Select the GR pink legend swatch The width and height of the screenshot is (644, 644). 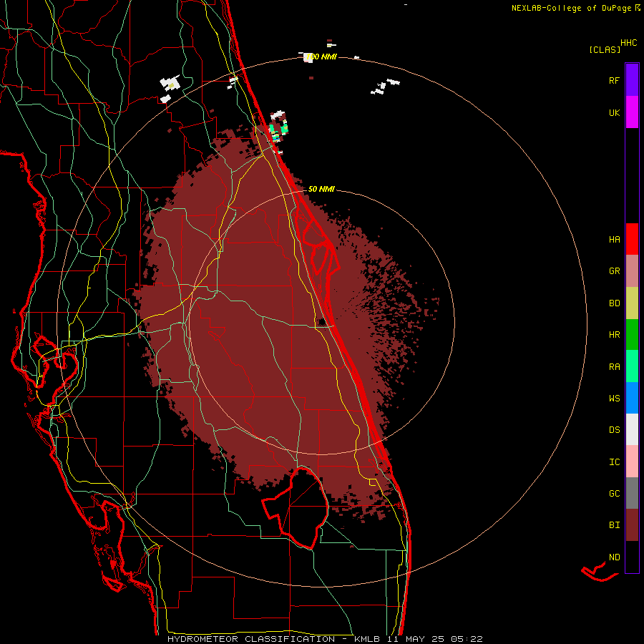click(632, 271)
